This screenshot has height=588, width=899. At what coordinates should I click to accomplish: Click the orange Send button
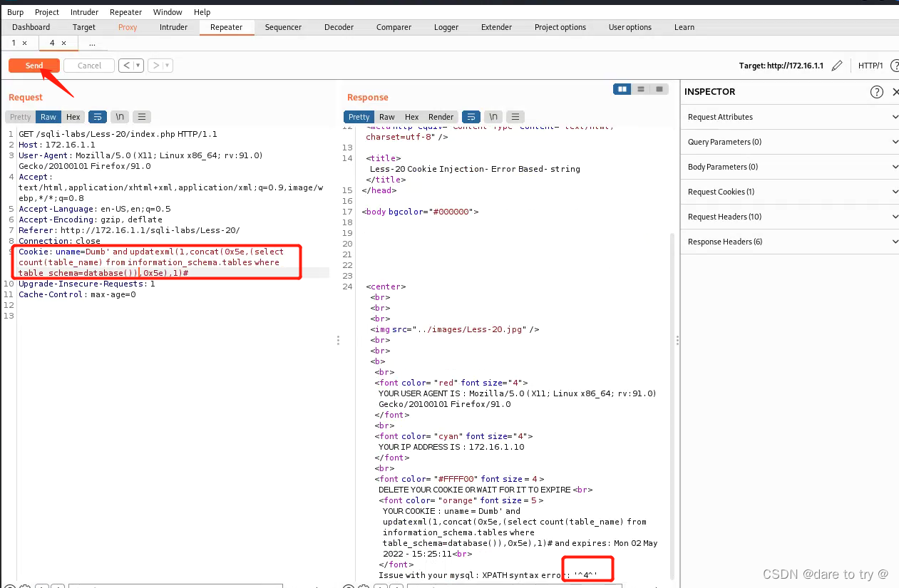click(x=34, y=66)
